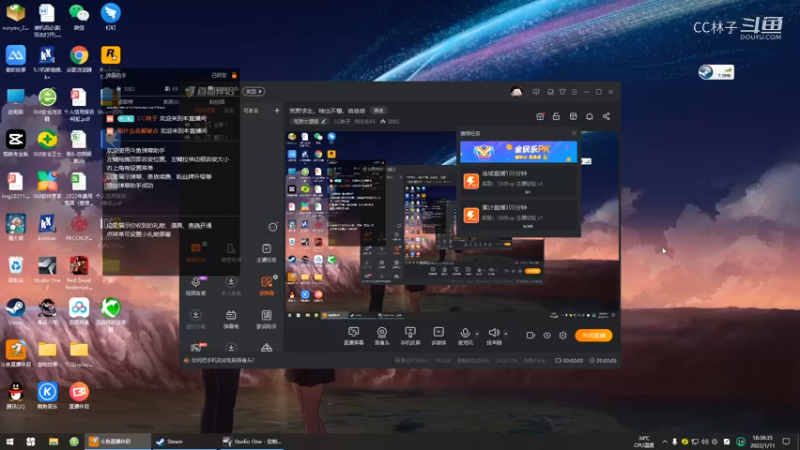Click the 00:00:06 timer in status bar
Image resolution: width=800 pixels, height=450 pixels.
tap(603, 360)
